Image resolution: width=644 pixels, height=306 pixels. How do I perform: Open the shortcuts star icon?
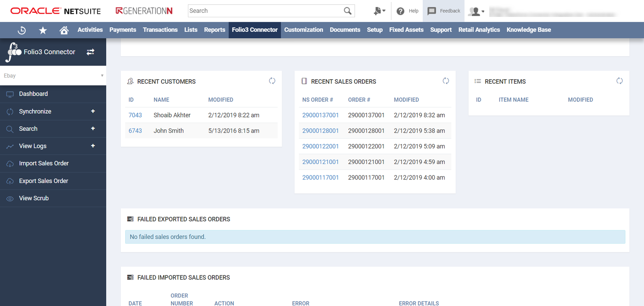click(x=43, y=30)
